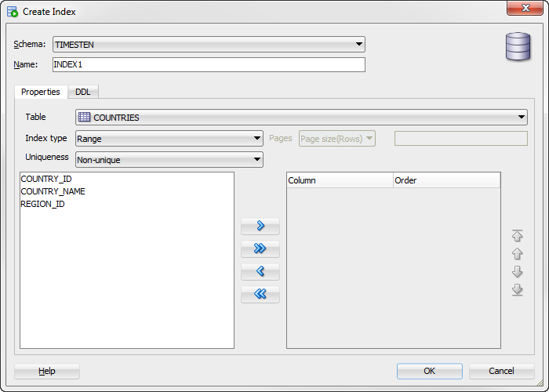
Task: Click the OK button
Action: [430, 371]
